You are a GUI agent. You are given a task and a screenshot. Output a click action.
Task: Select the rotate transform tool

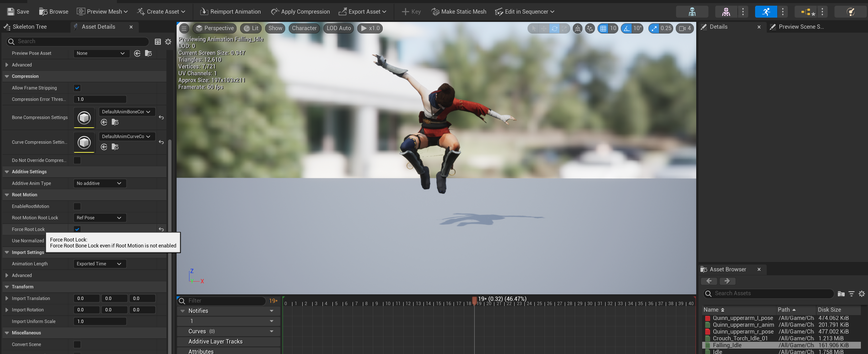coord(554,28)
